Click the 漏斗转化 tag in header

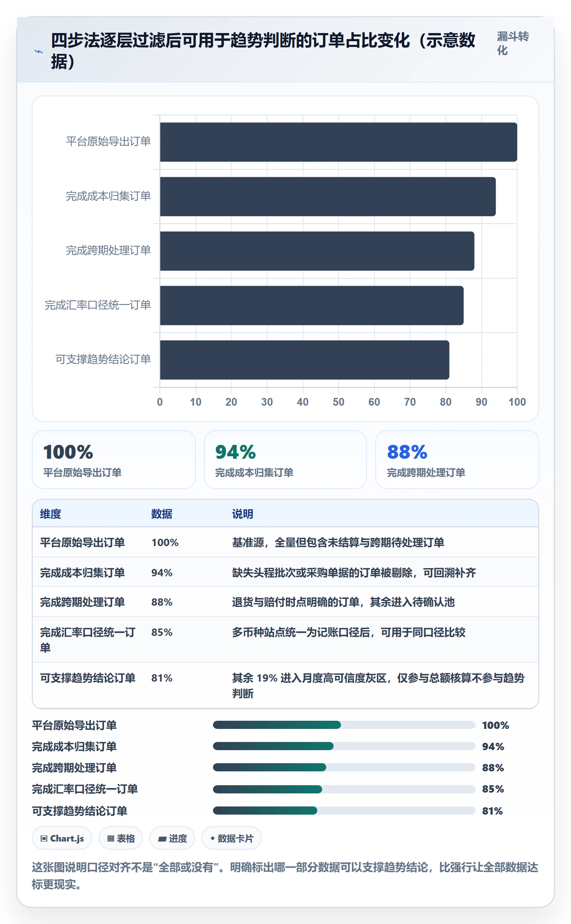[x=513, y=43]
